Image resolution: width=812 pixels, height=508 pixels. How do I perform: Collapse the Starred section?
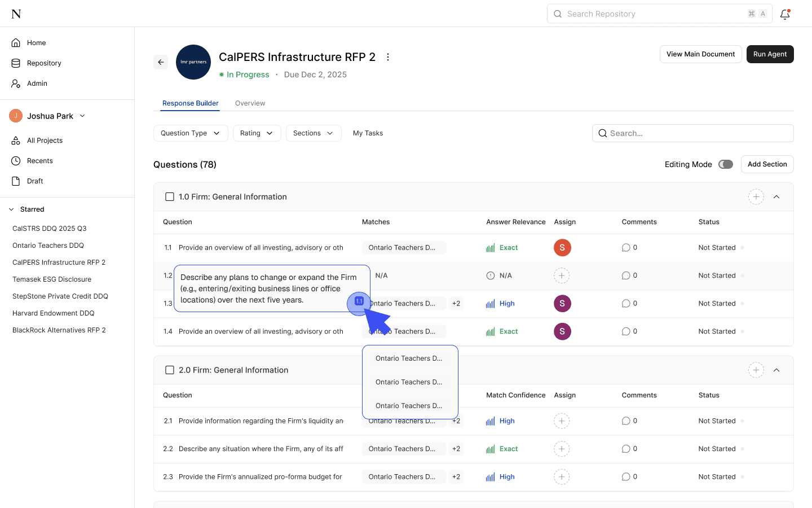click(x=11, y=209)
